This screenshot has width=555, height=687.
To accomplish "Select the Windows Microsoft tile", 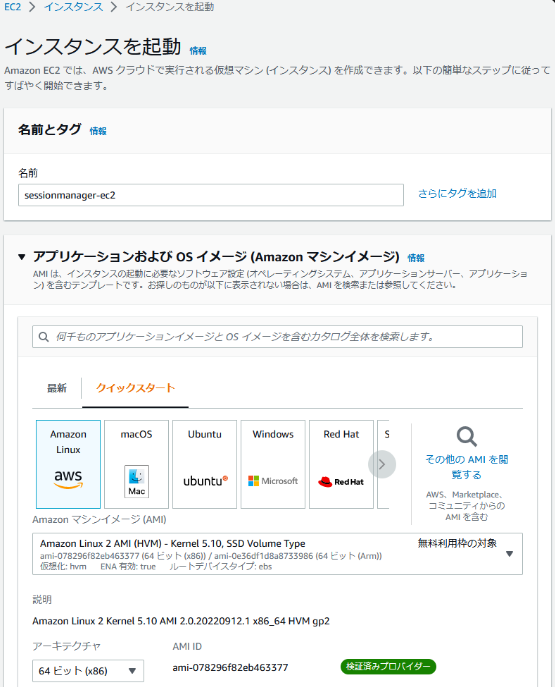I will click(x=273, y=464).
